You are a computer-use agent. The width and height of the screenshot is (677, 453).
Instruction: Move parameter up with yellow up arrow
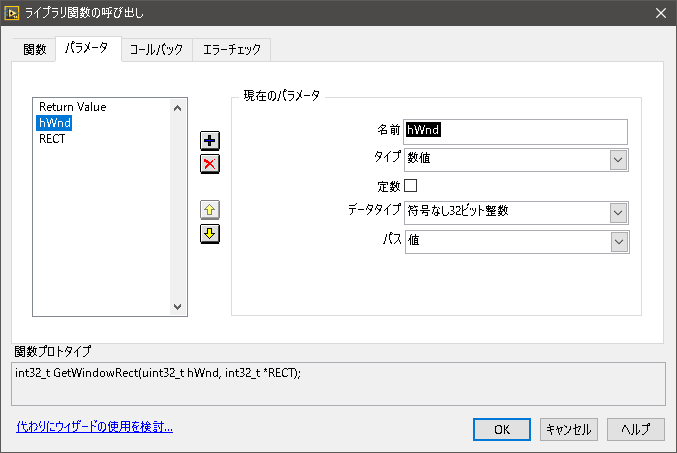[x=210, y=210]
